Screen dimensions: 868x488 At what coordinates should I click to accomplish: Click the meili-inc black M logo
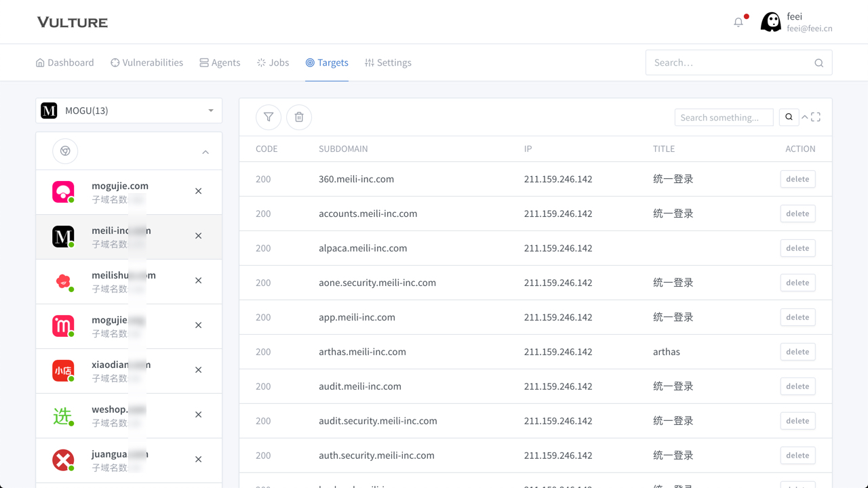tap(63, 237)
